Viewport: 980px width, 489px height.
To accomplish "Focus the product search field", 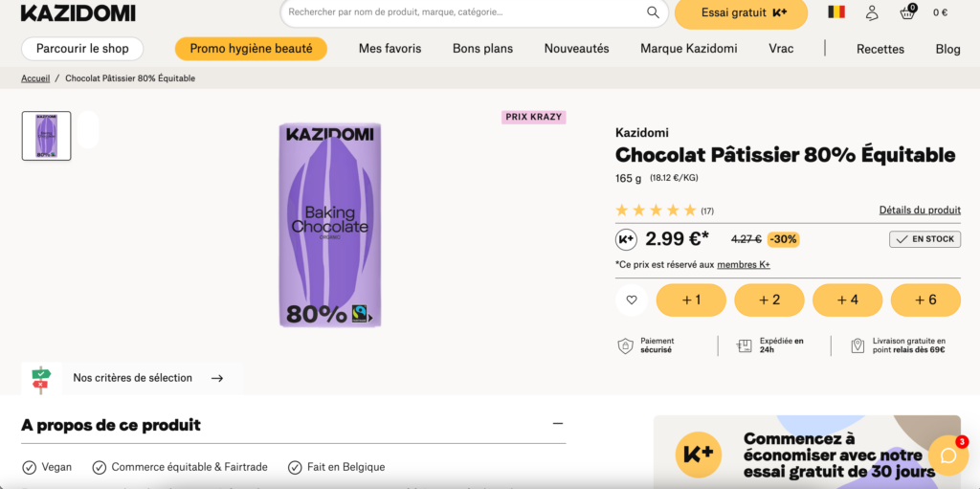I will pos(464,12).
